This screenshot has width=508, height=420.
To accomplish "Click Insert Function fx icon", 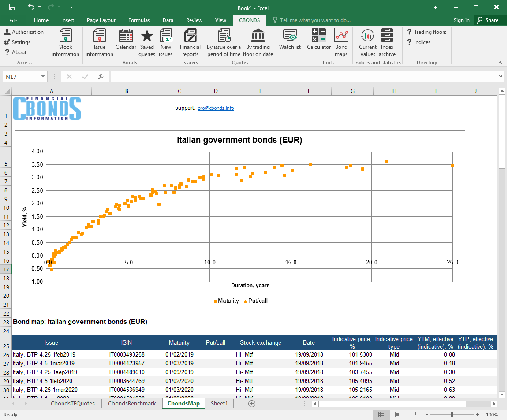I will pos(101,77).
